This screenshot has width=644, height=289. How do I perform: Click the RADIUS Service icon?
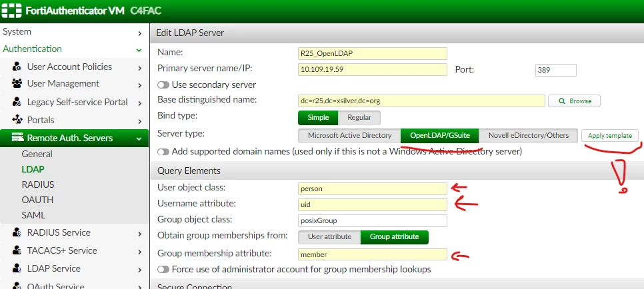click(x=17, y=233)
